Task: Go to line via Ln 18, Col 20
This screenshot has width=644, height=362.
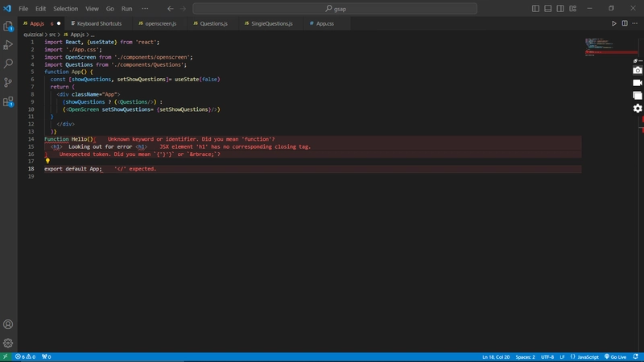Action: [x=496, y=356]
